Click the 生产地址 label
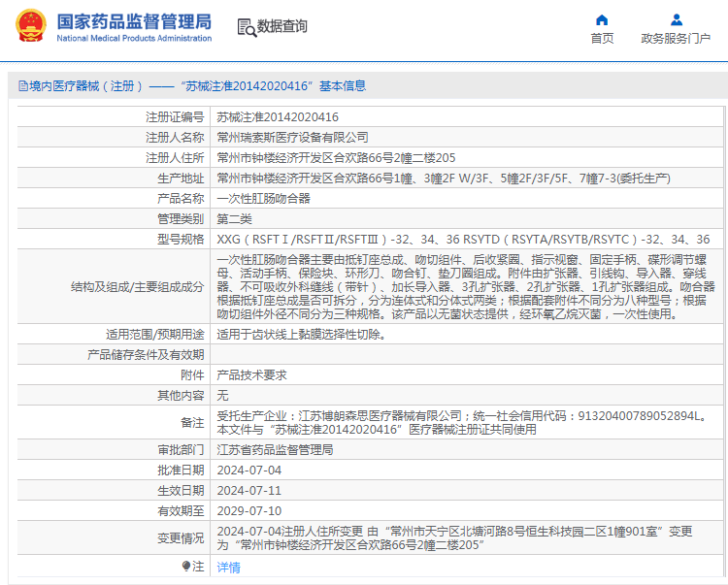 pyautogui.click(x=181, y=179)
